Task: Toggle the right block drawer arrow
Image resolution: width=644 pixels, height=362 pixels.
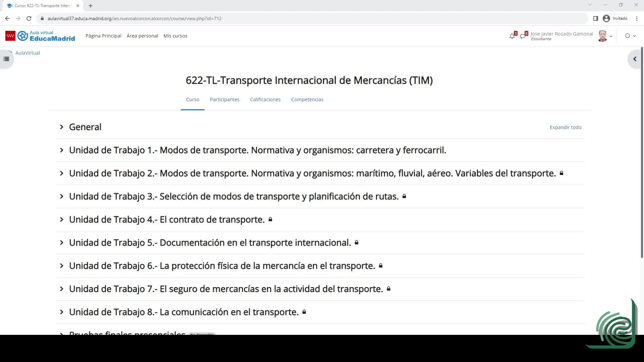Action: click(635, 59)
